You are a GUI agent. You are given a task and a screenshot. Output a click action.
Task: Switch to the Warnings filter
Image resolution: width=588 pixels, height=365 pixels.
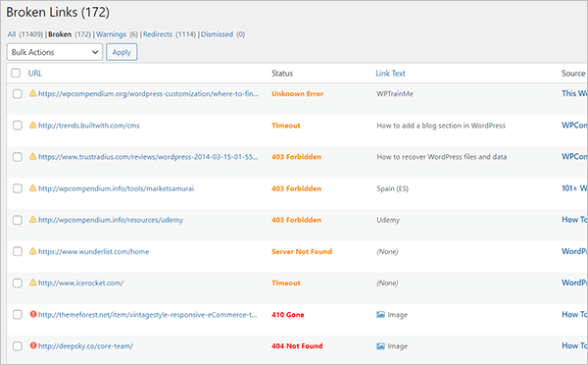coord(111,34)
